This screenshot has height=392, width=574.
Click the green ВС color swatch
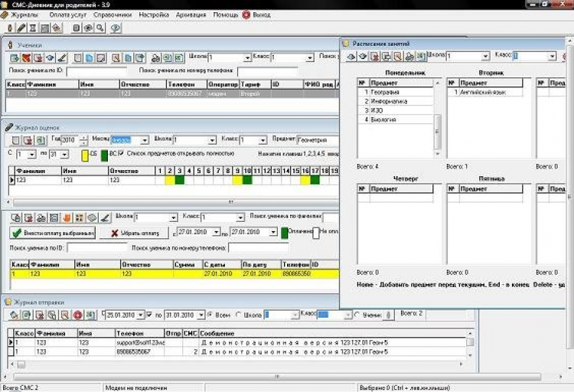tap(104, 155)
